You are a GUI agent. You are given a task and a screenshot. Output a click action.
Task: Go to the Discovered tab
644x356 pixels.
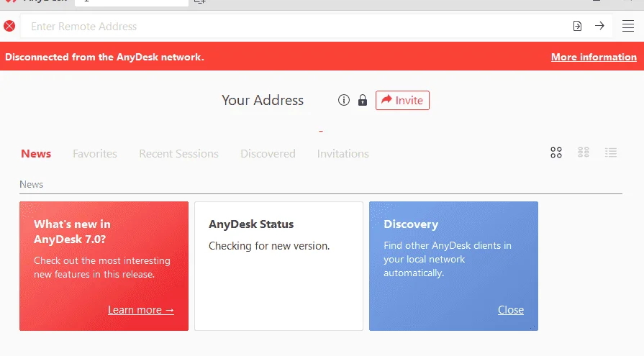268,154
